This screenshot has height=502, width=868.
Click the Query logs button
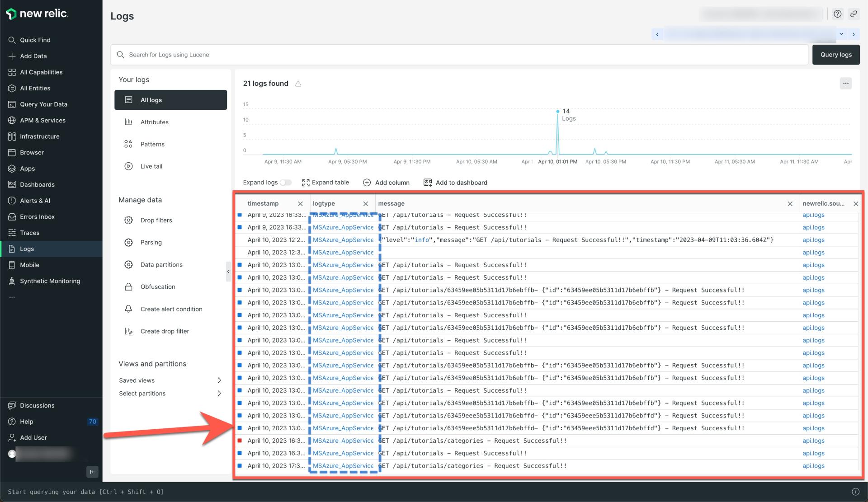coord(835,54)
